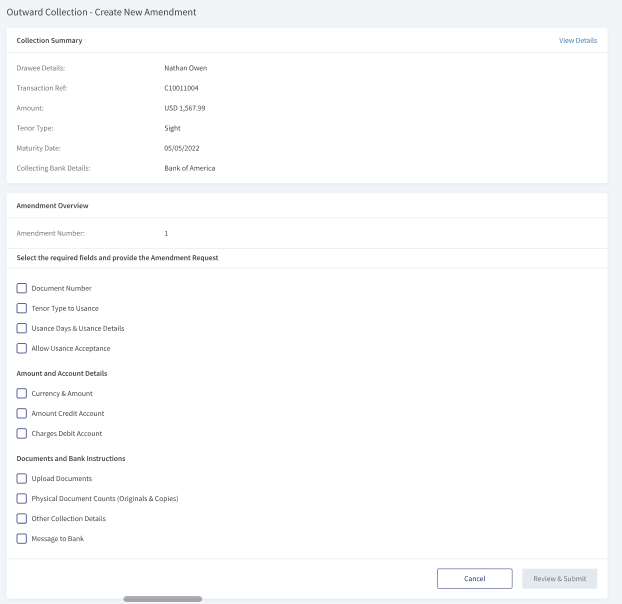
Task: Tick the Charges Debit Account checkbox
Action: 22,433
